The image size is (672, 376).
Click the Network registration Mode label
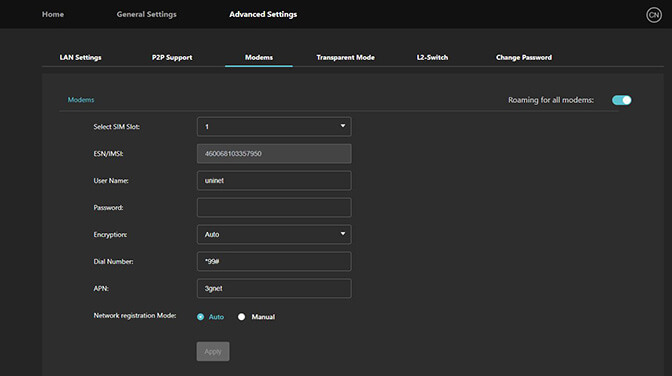(x=135, y=316)
